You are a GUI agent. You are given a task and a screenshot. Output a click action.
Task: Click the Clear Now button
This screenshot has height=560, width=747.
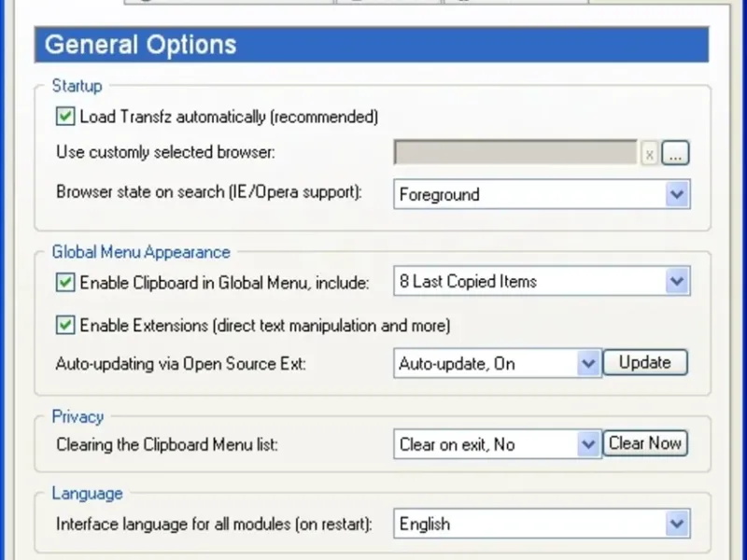click(x=645, y=443)
